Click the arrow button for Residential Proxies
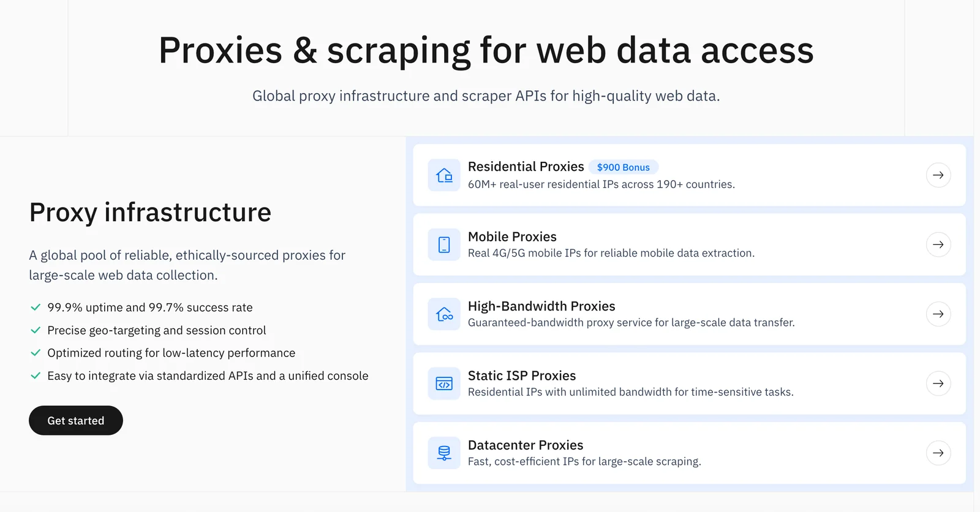 tap(938, 175)
